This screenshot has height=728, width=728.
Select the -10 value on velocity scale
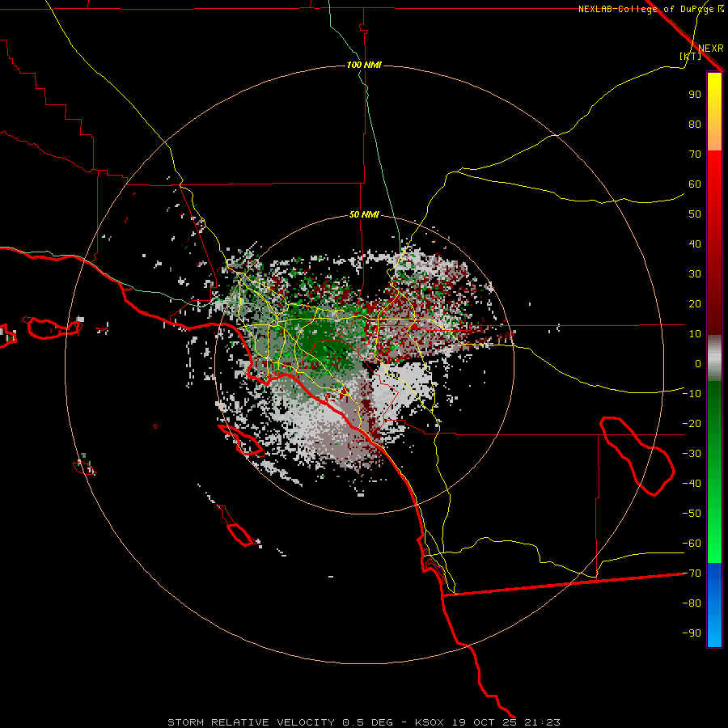coord(692,394)
